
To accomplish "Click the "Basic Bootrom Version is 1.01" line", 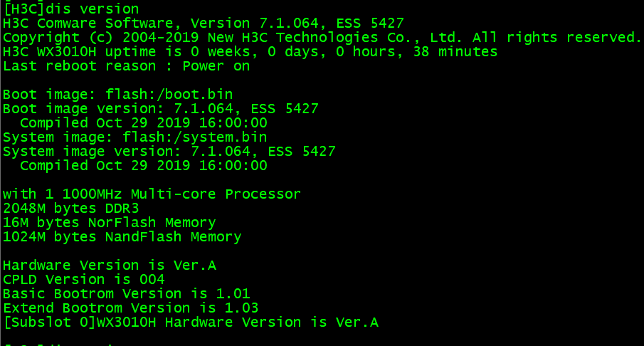I will coord(126,294).
